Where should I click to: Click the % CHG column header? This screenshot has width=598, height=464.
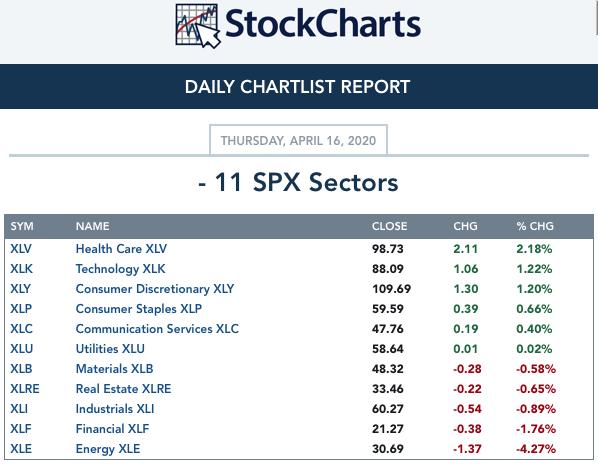coord(535,226)
